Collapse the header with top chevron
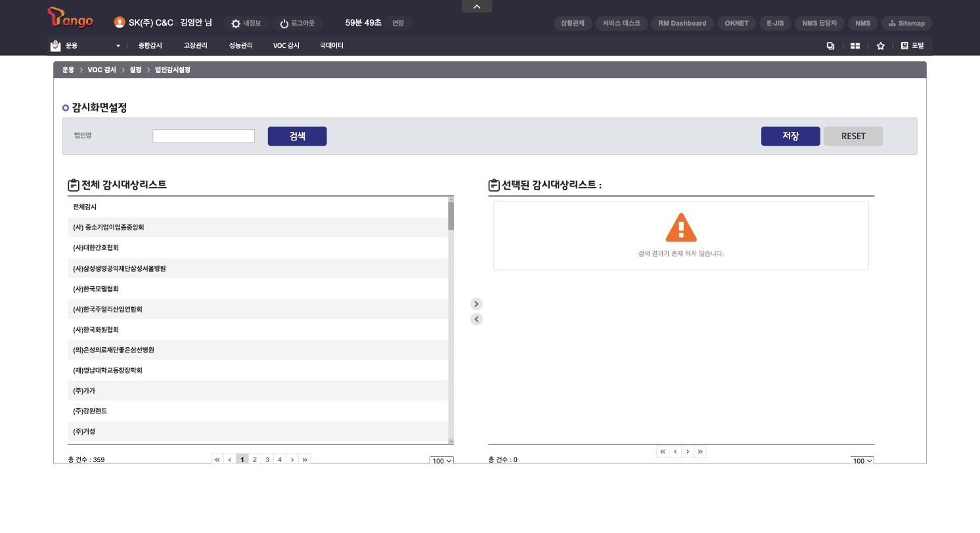This screenshot has height=533, width=980. [477, 6]
